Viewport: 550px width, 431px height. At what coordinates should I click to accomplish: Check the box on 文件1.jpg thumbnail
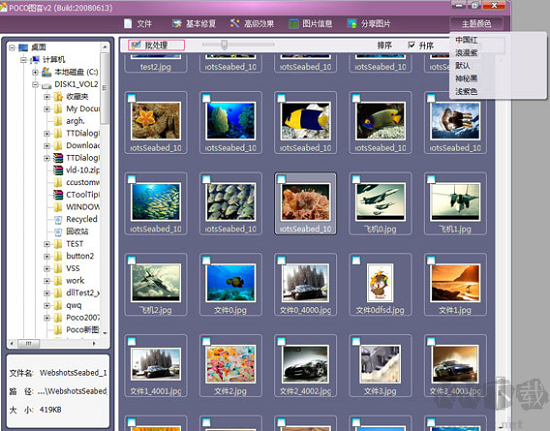pyautogui.click(x=431, y=261)
